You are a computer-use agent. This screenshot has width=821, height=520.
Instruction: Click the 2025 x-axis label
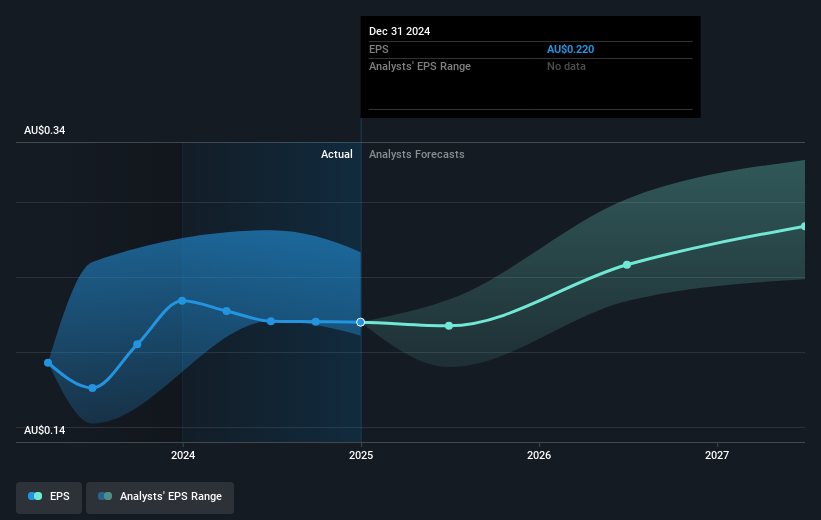point(361,455)
